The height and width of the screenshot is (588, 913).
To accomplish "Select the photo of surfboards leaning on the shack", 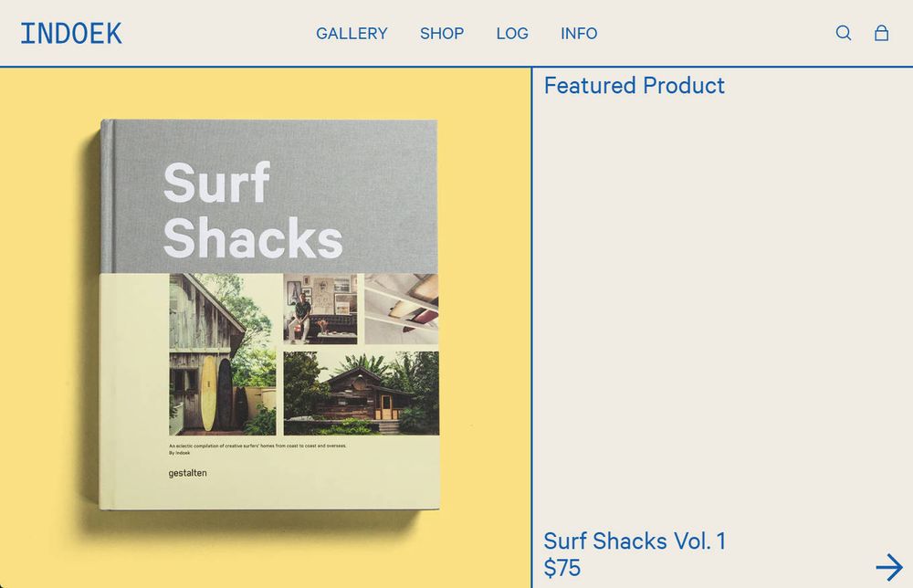I will [x=223, y=354].
